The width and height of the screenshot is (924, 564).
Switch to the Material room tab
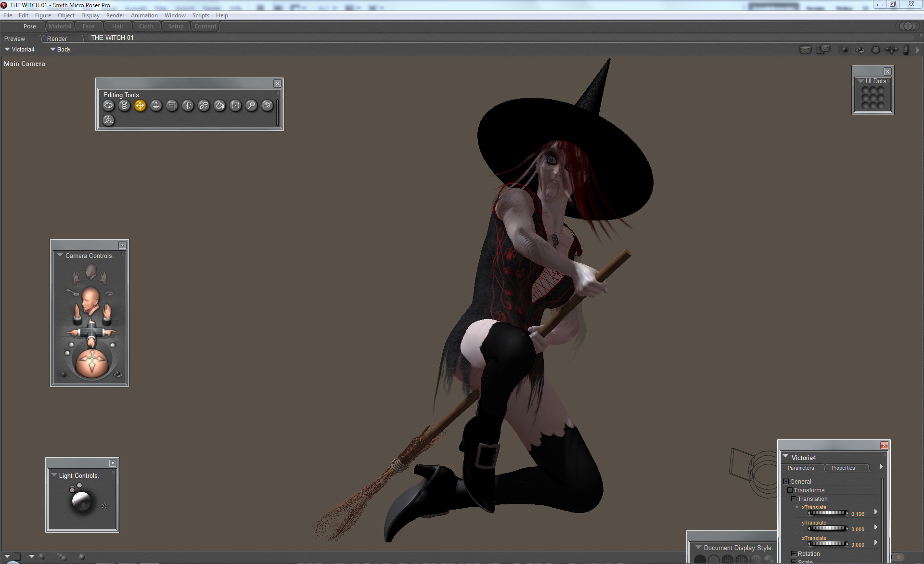60,26
